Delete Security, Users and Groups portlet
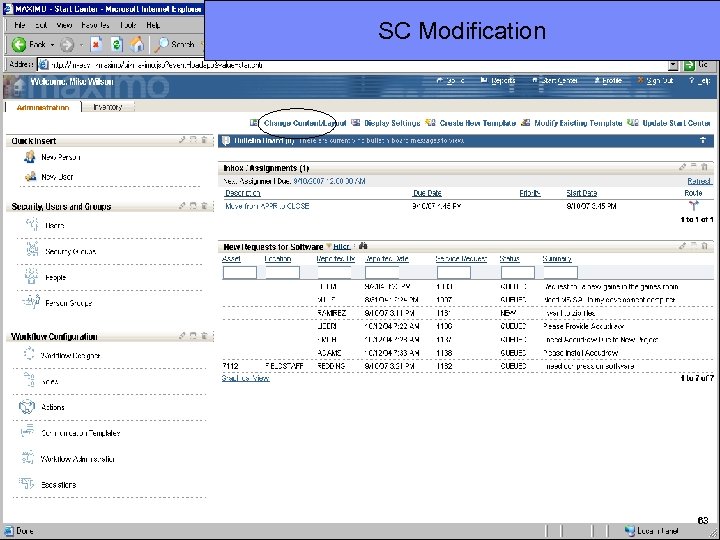Image resolution: width=720 pixels, height=540 pixels. click(x=204, y=206)
